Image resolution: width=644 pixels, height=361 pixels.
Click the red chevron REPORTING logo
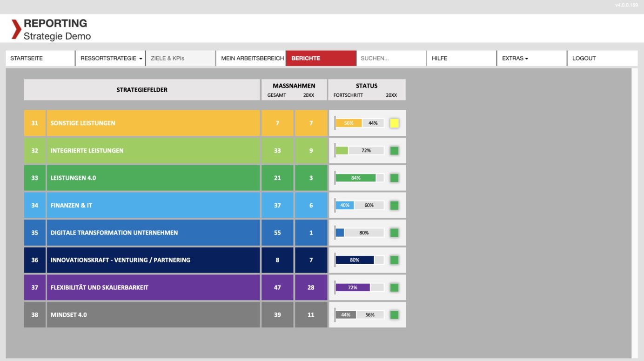(x=15, y=28)
